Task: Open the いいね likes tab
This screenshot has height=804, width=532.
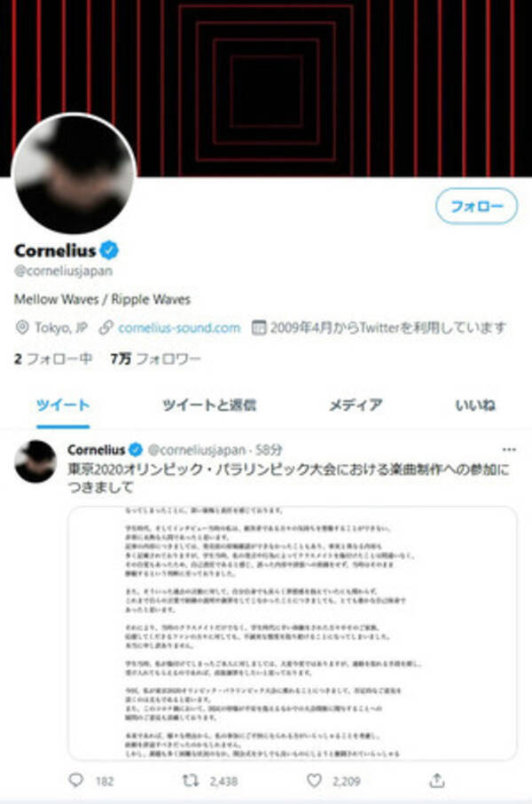Action: tap(474, 405)
